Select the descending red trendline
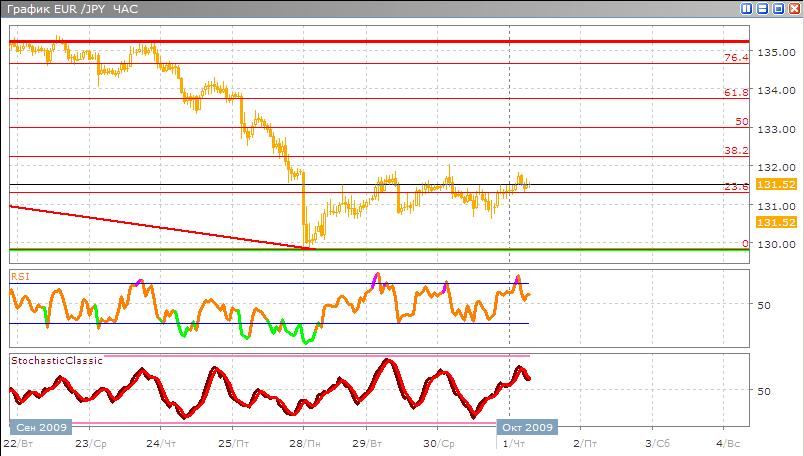804x456 pixels. pos(150,226)
